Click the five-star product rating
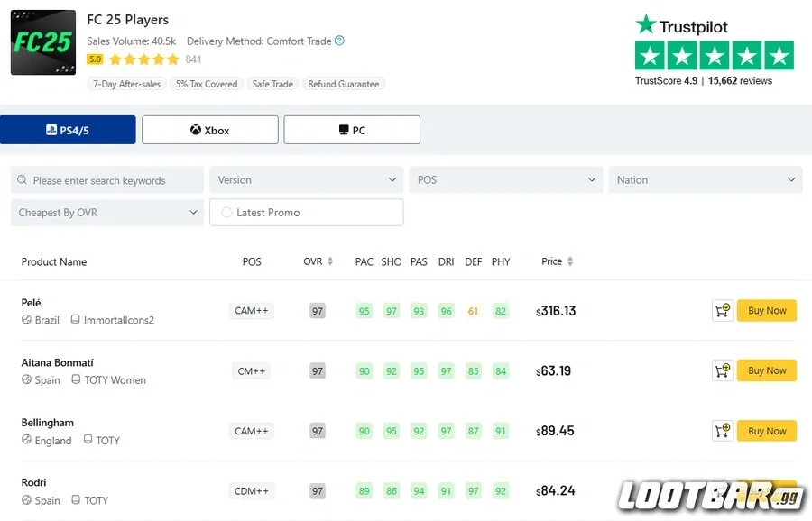812x521 pixels. [144, 59]
